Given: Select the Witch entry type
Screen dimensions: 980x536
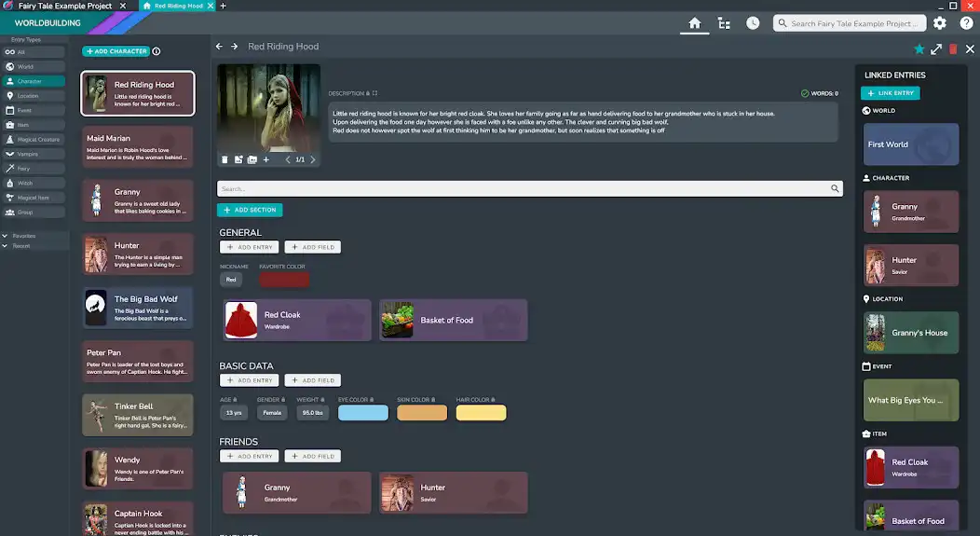Looking at the screenshot, I should (34, 183).
